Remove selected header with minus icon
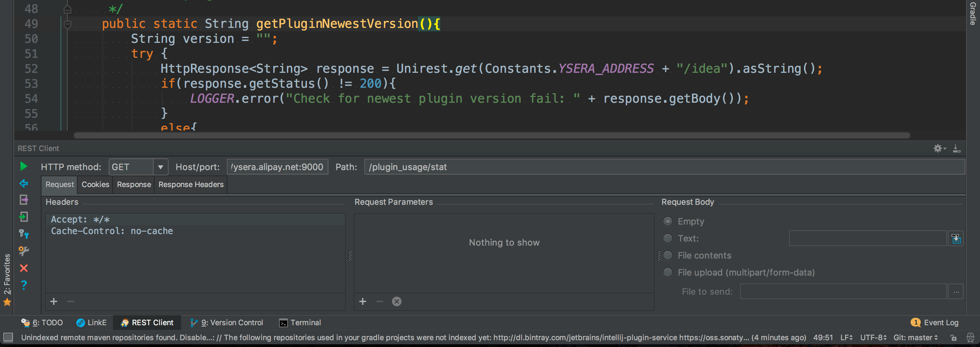This screenshot has height=347, width=980. [x=71, y=301]
